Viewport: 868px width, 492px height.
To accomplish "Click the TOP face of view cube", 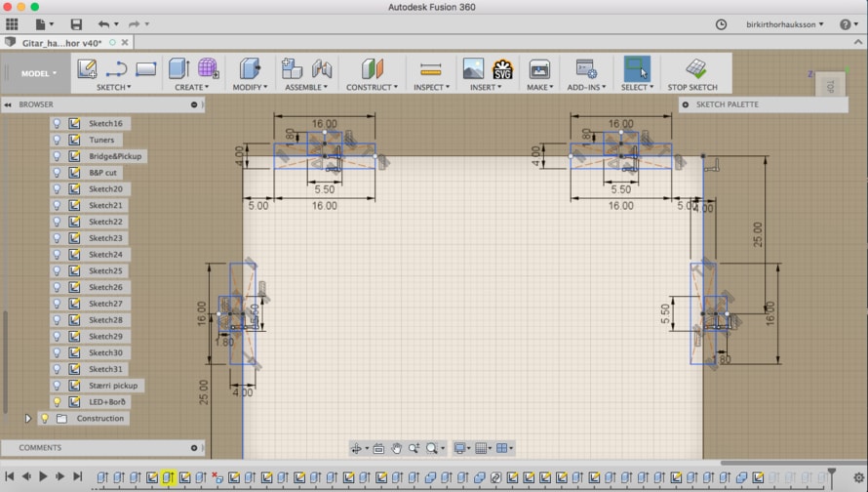I will pyautogui.click(x=830, y=87).
